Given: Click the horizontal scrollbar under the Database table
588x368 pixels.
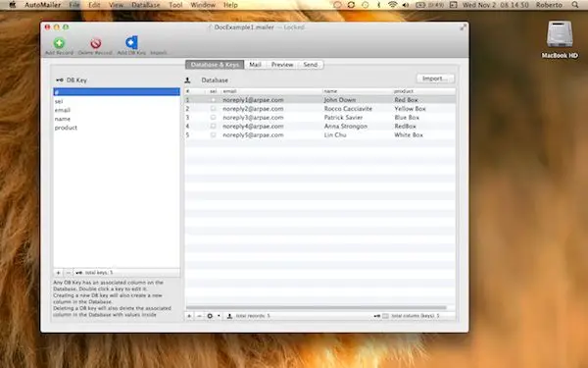Looking at the screenshot, I should (x=317, y=307).
